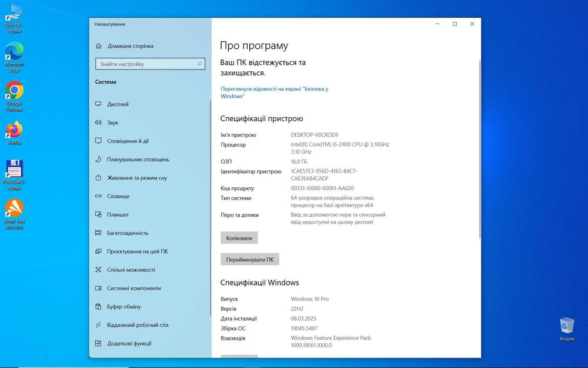Image resolution: width=588 pixels, height=368 pixels.
Task: Click the Intel Core i5-2400 processor value
Action: pos(340,148)
